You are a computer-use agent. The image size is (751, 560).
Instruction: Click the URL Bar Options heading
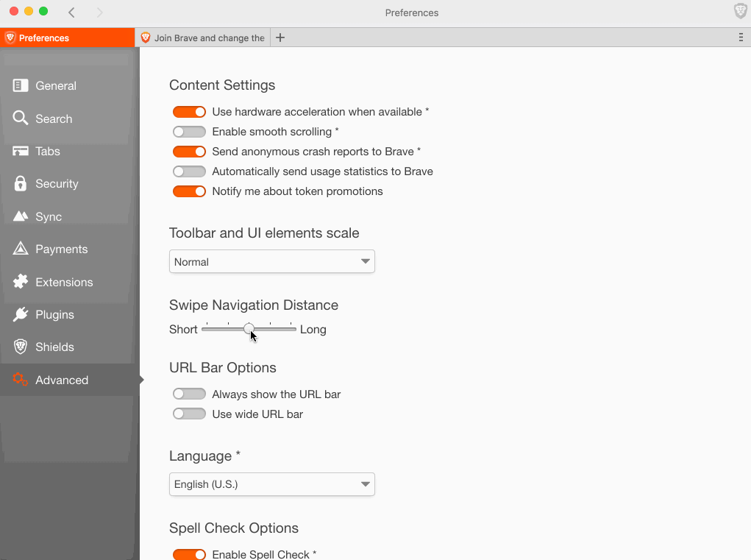223,367
